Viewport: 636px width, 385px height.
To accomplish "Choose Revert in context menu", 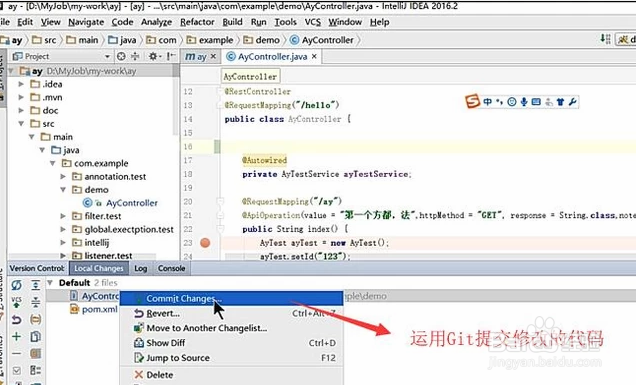I will point(231,313).
